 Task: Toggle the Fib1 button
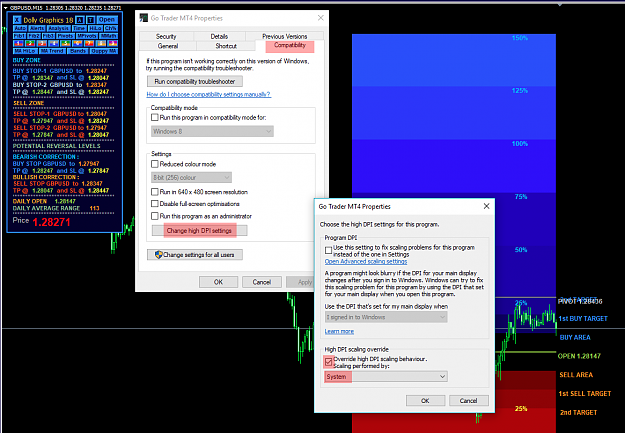coord(20,36)
